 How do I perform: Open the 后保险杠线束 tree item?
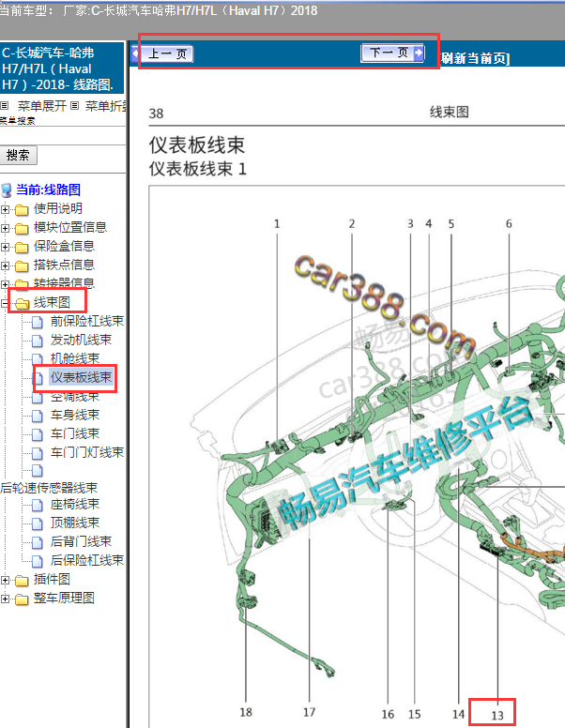(87, 560)
